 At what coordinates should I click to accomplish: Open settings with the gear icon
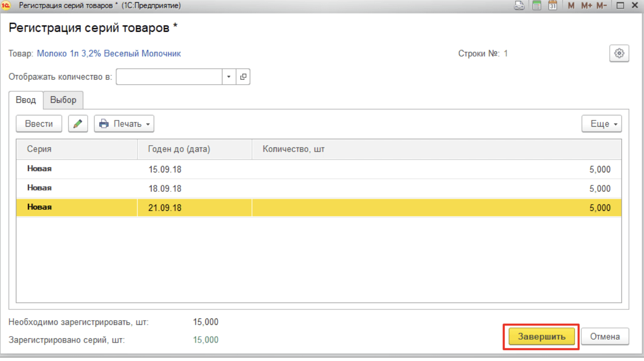point(619,53)
